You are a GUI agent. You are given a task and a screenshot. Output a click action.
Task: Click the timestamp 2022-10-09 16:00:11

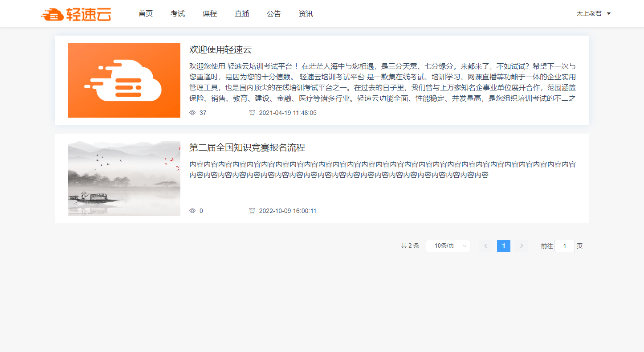[x=288, y=211]
